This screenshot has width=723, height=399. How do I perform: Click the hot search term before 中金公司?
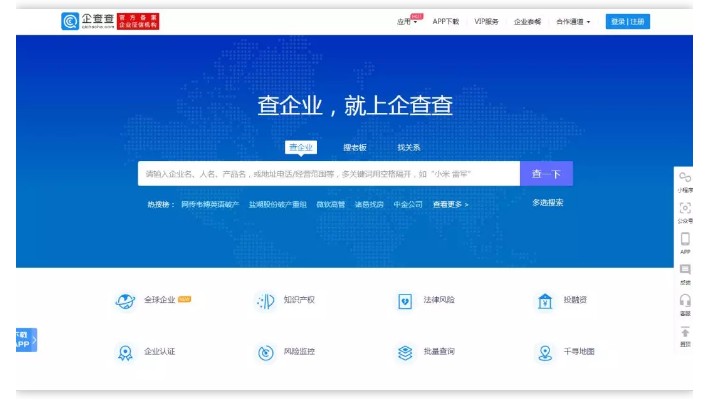369,204
